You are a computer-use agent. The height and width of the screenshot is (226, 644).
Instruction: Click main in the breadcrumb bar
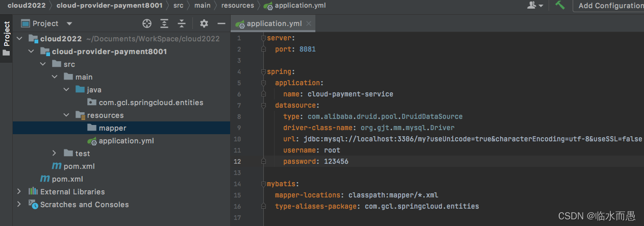202,6
